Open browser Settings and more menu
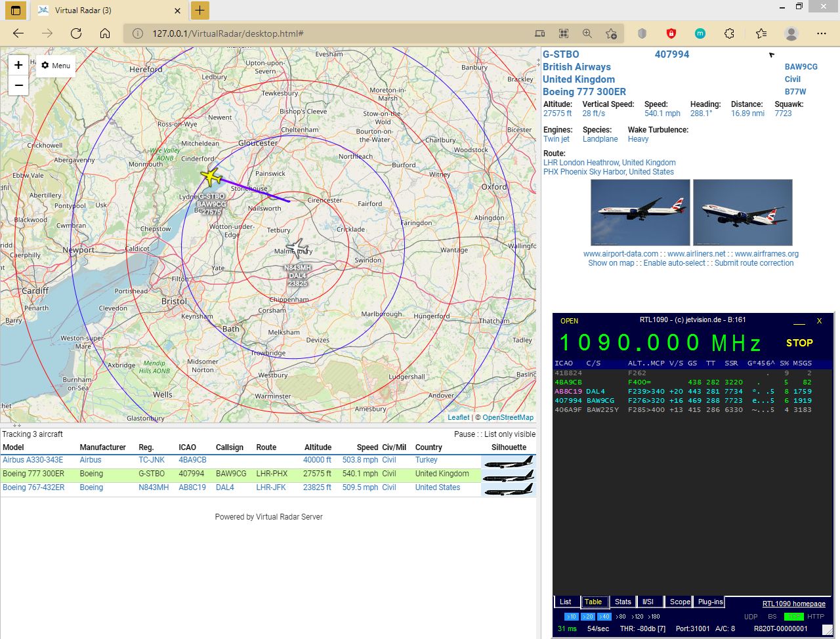The height and width of the screenshot is (639, 840). [x=822, y=33]
